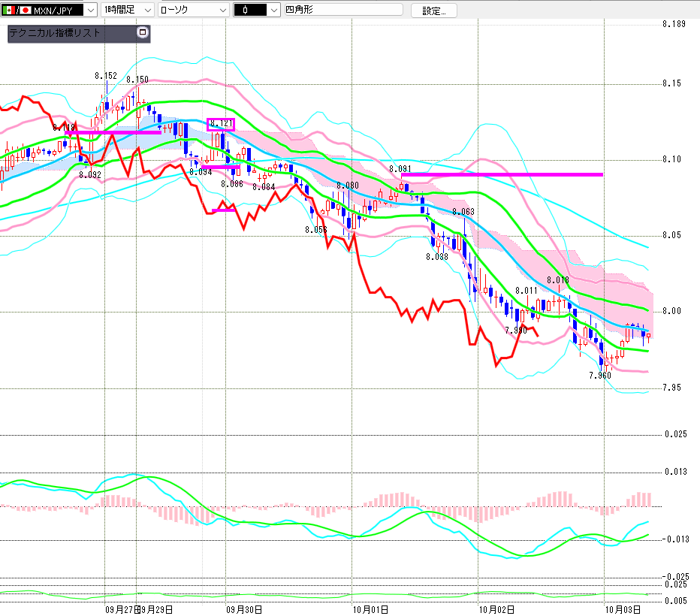Click the テクニカル指標リスト expand icon

[143, 33]
